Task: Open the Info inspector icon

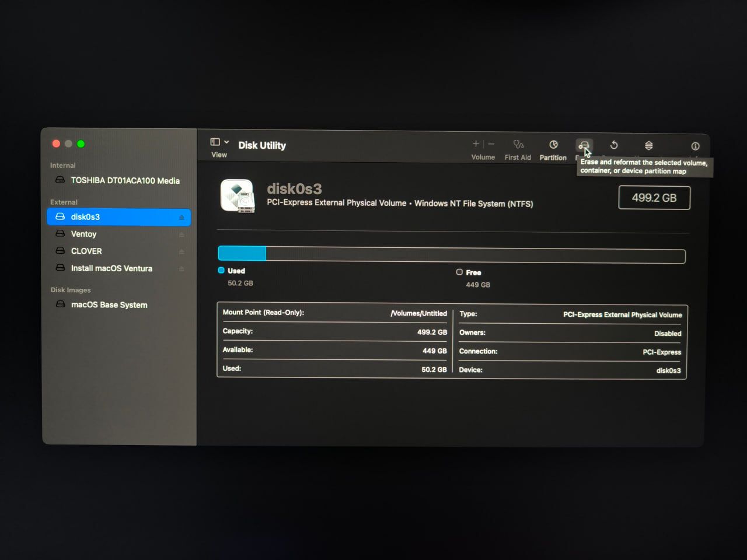Action: [x=695, y=146]
